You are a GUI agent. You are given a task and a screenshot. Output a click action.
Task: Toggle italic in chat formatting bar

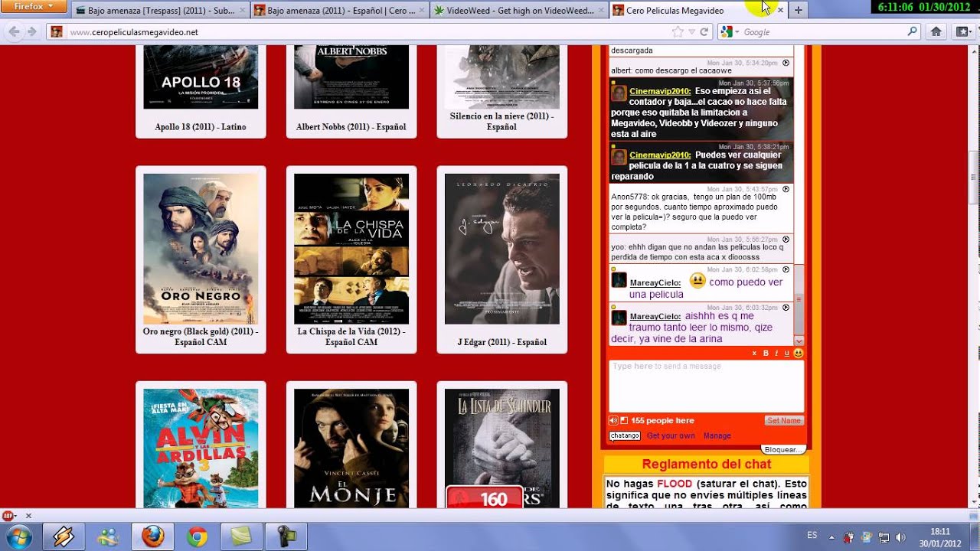point(776,353)
